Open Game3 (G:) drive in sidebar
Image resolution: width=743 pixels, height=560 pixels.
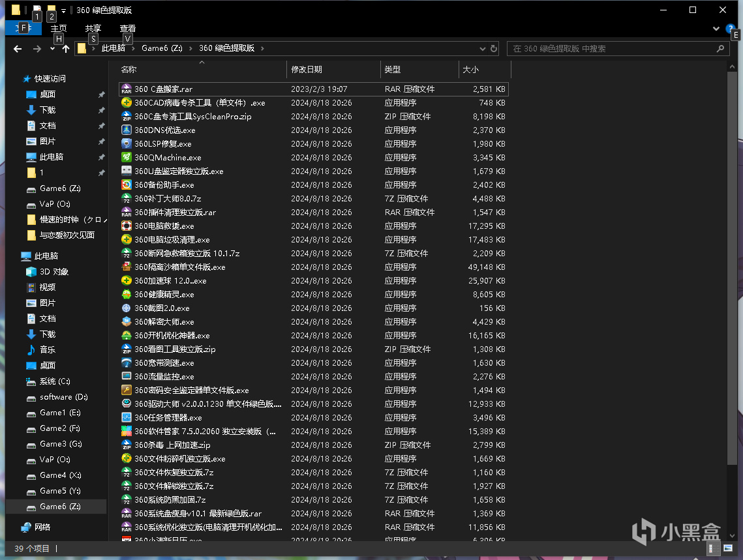61,443
